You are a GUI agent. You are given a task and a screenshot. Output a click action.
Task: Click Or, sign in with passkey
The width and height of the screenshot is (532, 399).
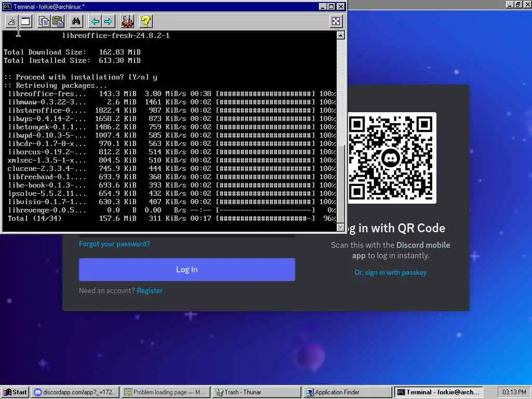pos(391,272)
